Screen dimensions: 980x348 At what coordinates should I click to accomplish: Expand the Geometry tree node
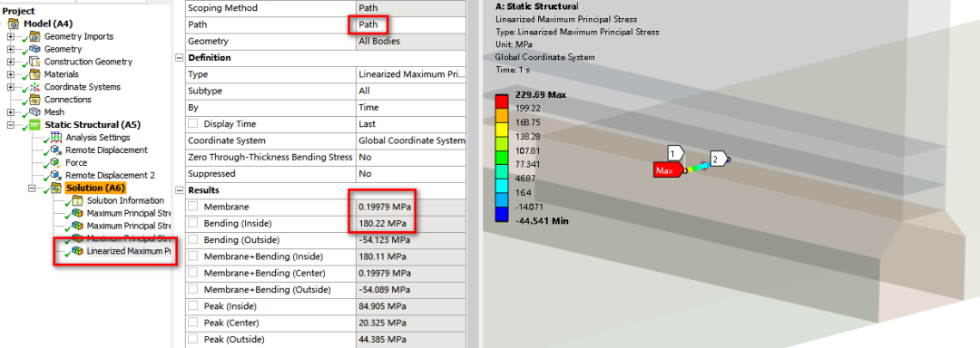[11, 49]
